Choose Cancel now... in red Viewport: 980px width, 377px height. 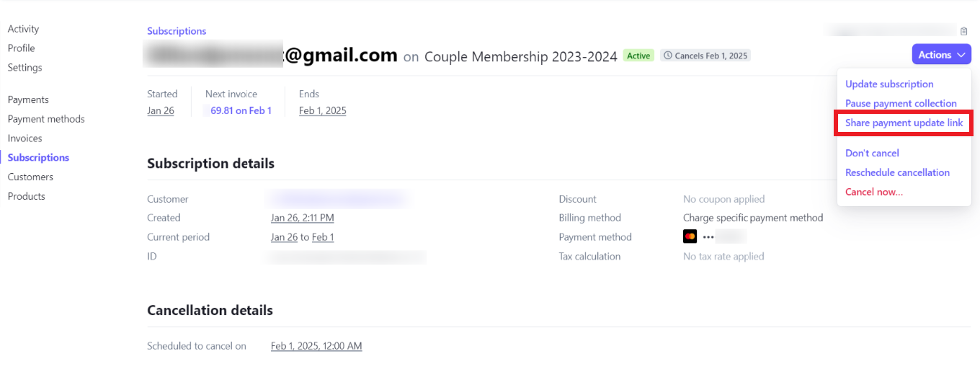point(873,192)
